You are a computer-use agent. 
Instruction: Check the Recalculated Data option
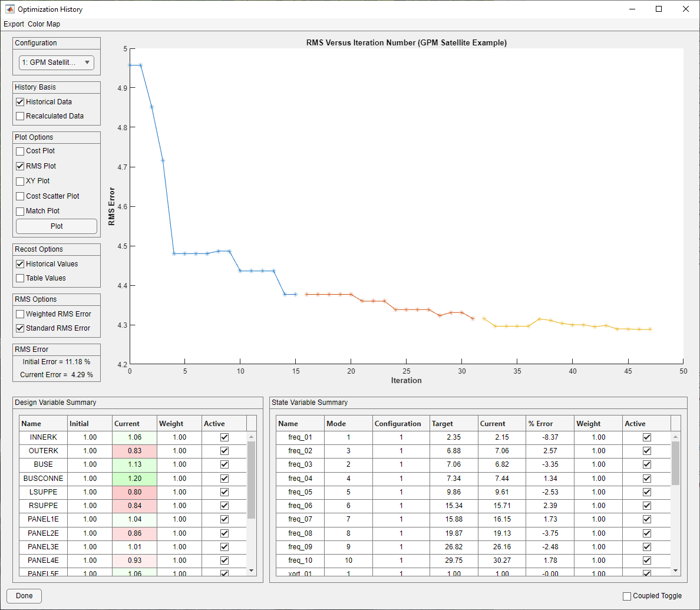(20, 116)
